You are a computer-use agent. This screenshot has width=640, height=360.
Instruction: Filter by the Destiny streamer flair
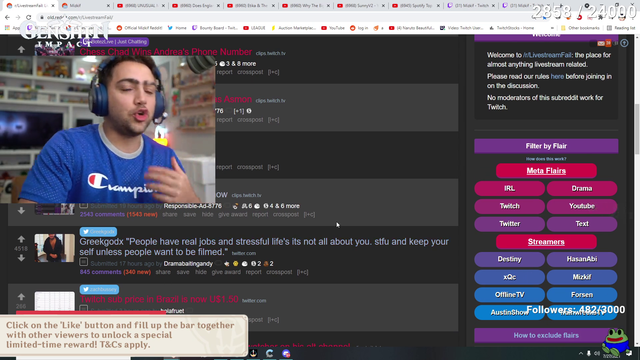click(509, 259)
